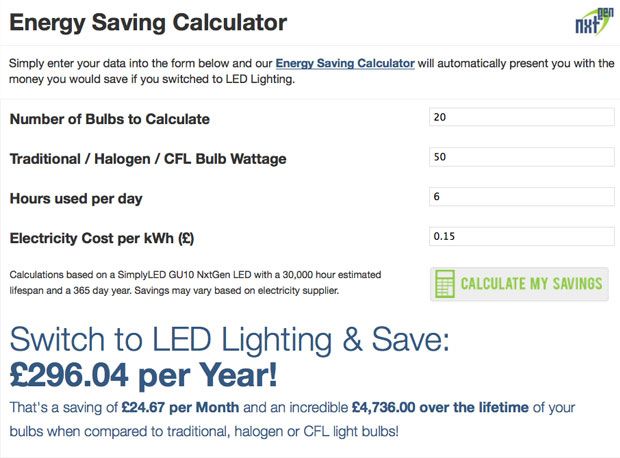Click the Electricity Cost per kWh (£) label
This screenshot has width=620, height=458.
point(102,238)
